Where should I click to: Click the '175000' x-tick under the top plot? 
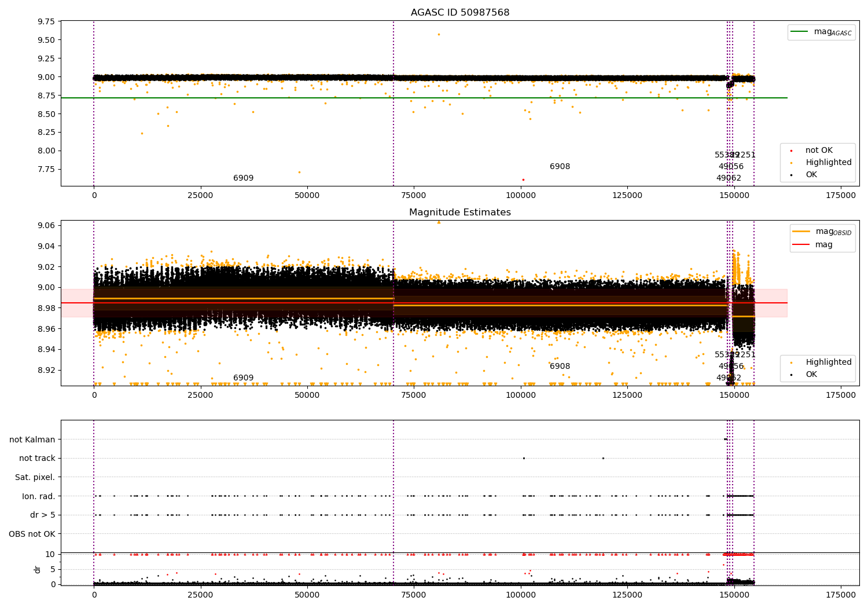tap(841, 196)
